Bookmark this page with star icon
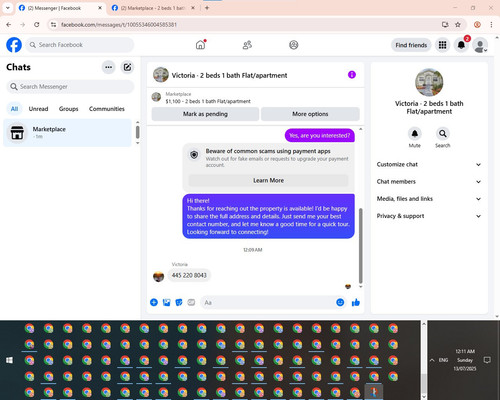 pyautogui.click(x=458, y=24)
